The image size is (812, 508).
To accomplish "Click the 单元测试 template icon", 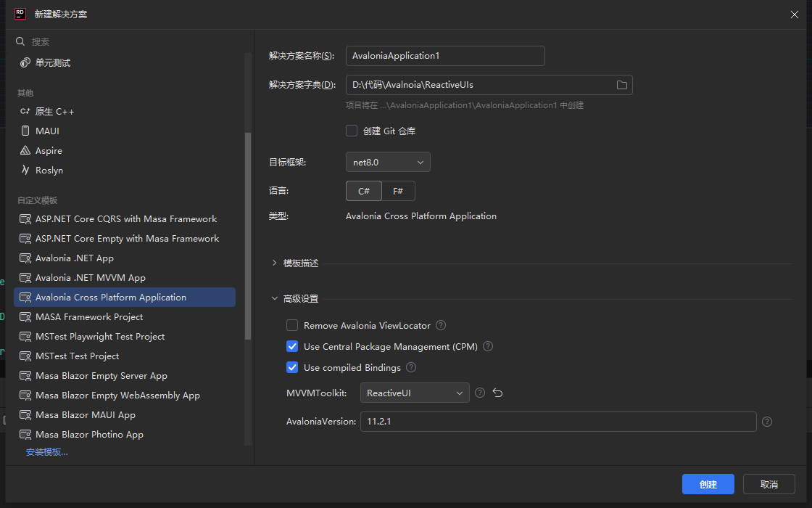I will (25, 62).
